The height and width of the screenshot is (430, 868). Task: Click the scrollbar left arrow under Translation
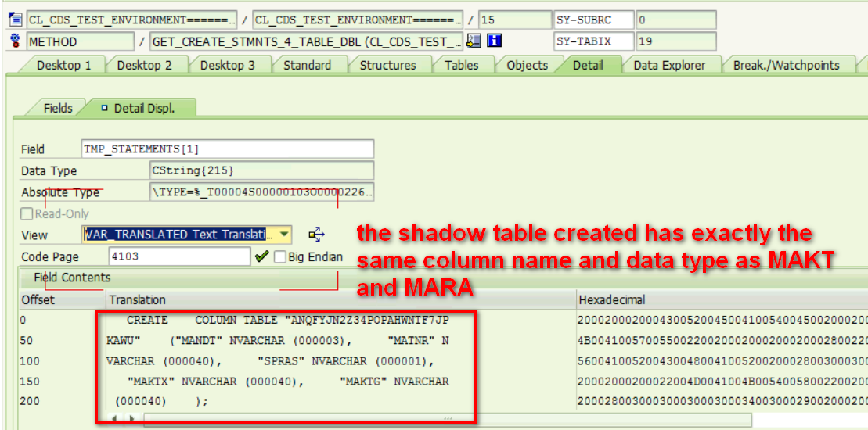coord(114,419)
